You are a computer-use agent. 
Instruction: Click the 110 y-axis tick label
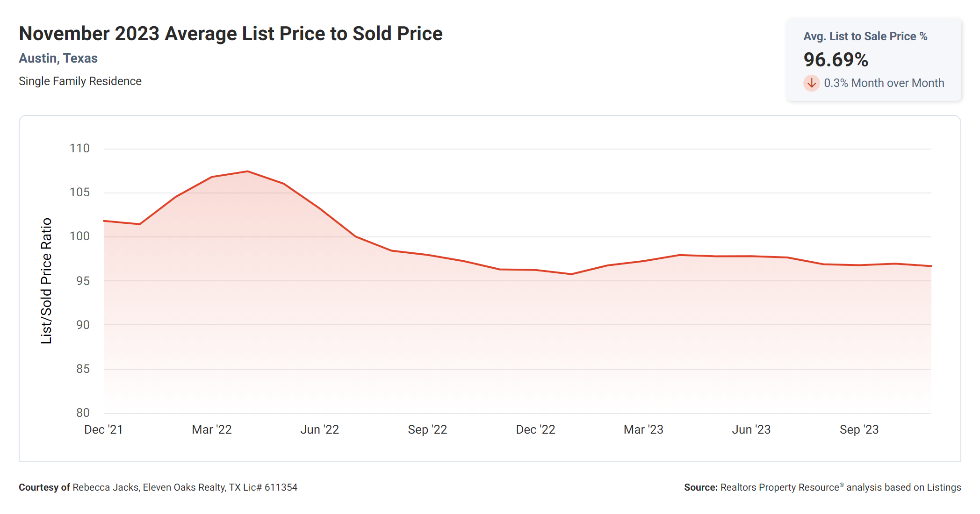[79, 149]
